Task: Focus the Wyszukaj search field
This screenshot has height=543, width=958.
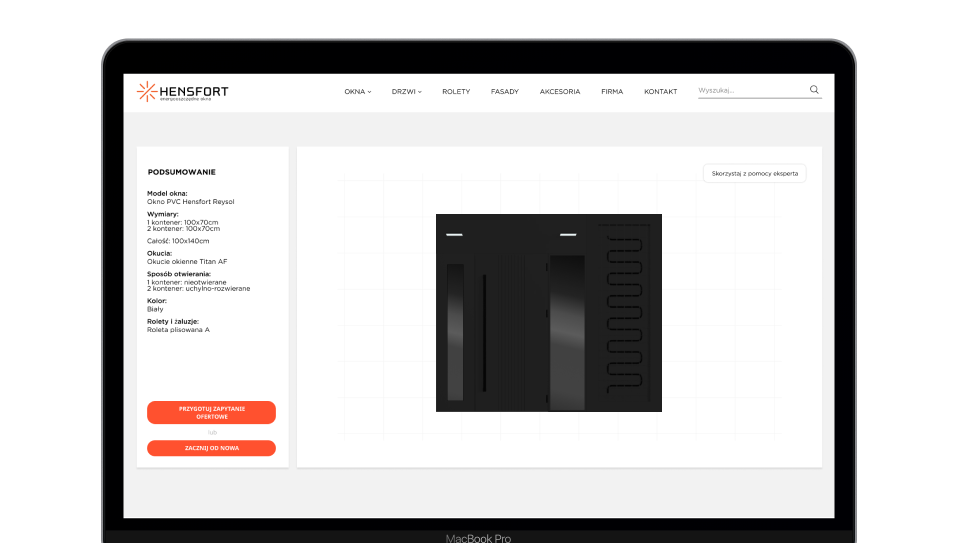Action: (750, 91)
